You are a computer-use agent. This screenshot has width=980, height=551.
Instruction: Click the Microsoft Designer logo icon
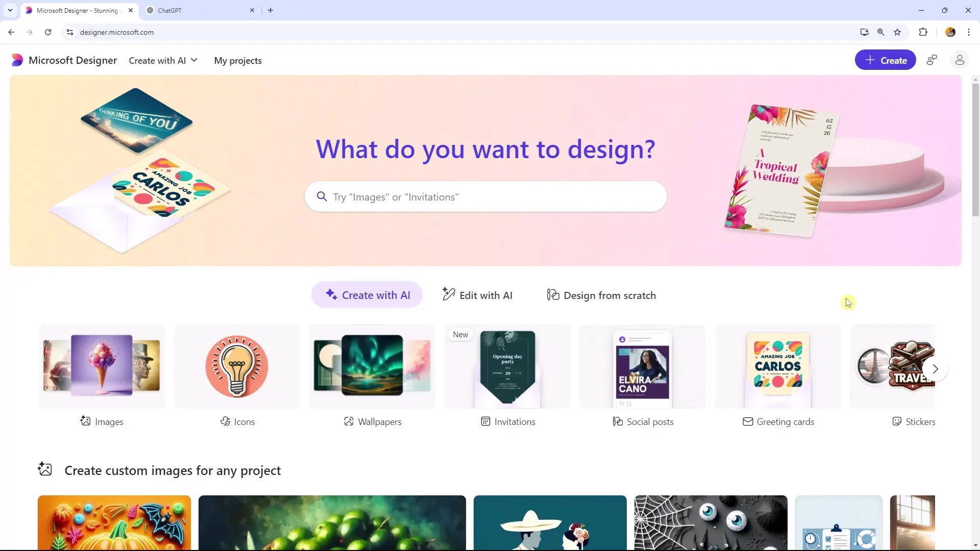tap(16, 60)
